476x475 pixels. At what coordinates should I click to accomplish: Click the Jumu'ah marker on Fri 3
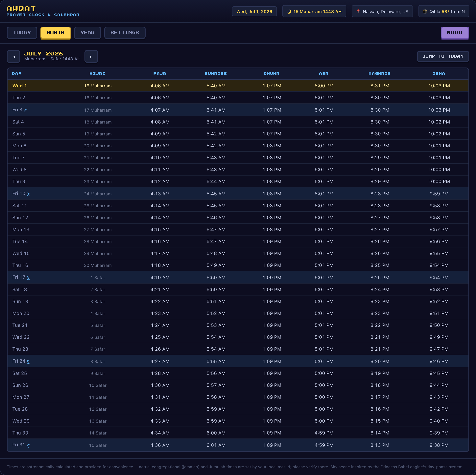point(25,110)
